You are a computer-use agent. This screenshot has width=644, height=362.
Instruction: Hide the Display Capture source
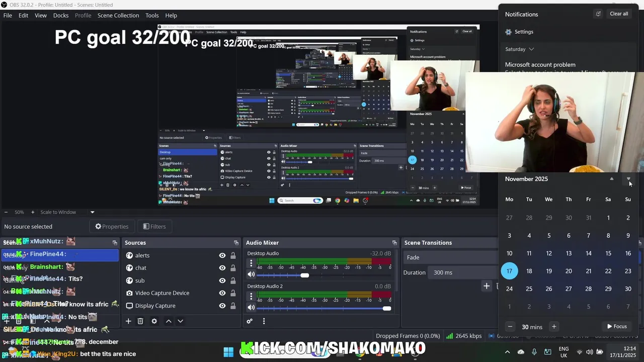[x=222, y=306]
